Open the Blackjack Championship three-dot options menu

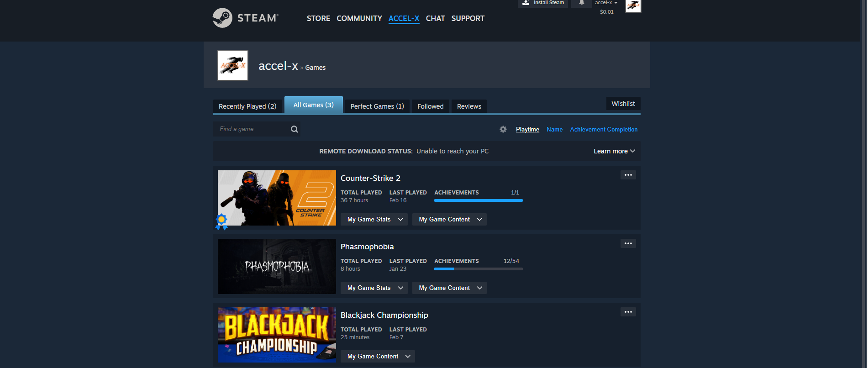[628, 312]
